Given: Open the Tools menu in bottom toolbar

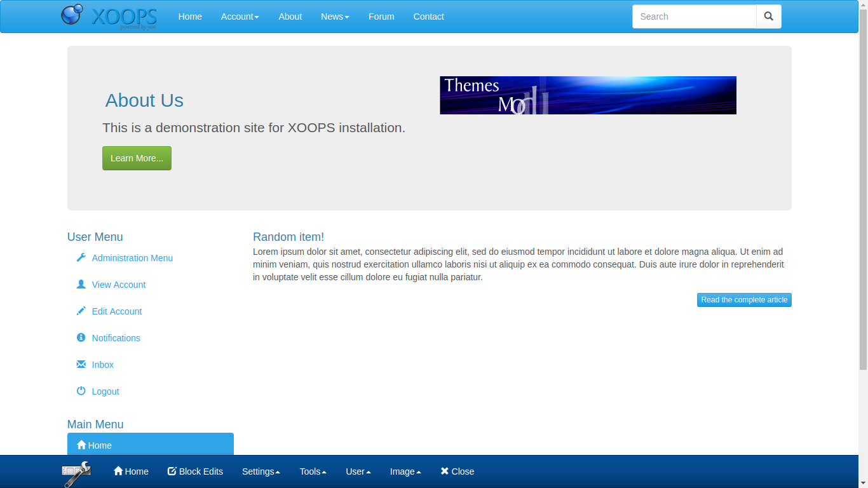Looking at the screenshot, I should 312,471.
